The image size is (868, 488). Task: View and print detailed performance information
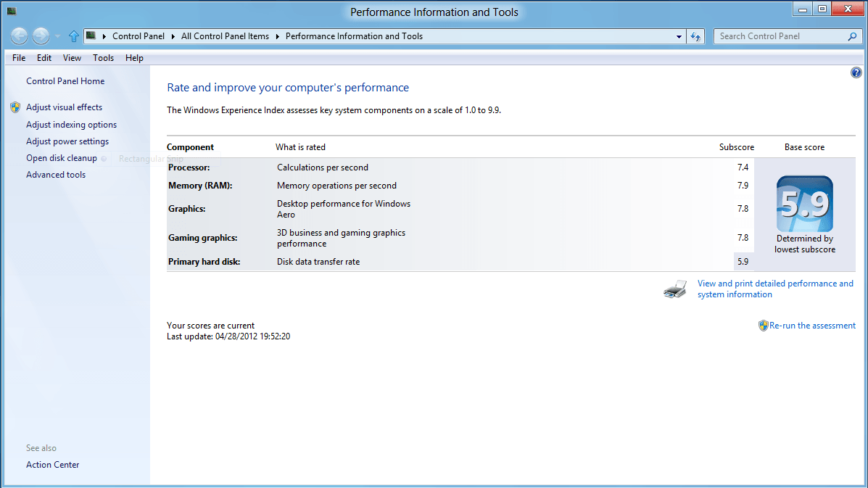[775, 289]
